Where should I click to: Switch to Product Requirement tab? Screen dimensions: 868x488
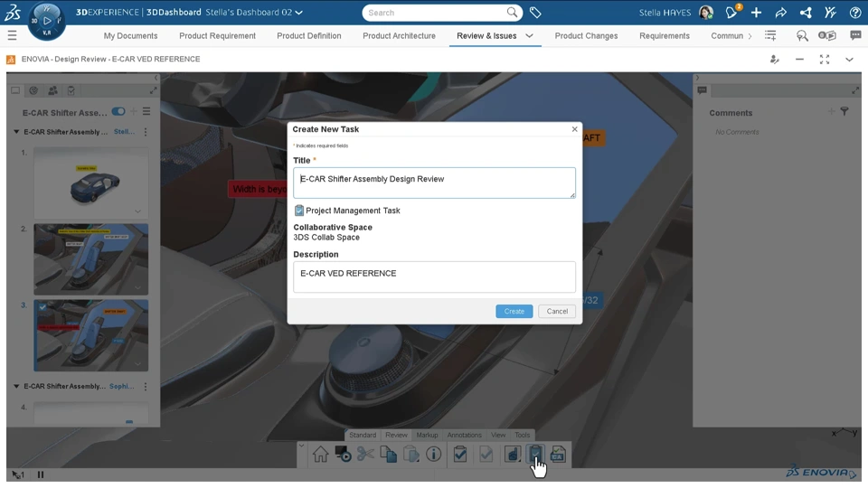click(218, 35)
